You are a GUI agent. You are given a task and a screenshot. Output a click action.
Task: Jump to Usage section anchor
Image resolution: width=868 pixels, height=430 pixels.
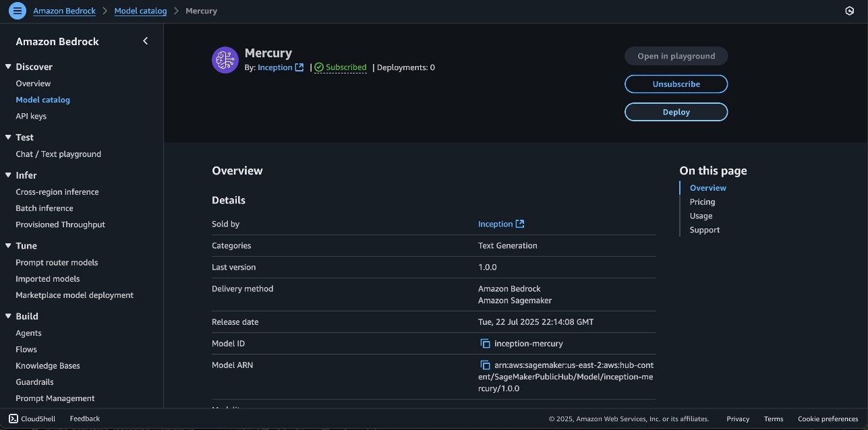click(x=701, y=216)
